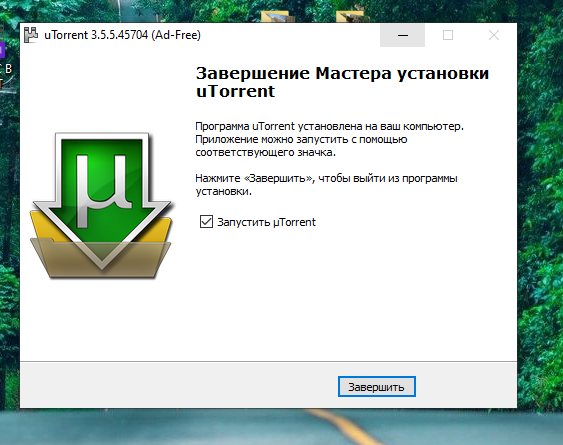Click the title uTorrent 3.5.5.45704 (Ad-Free)
This screenshot has width=563, height=445.
pyautogui.click(x=122, y=35)
